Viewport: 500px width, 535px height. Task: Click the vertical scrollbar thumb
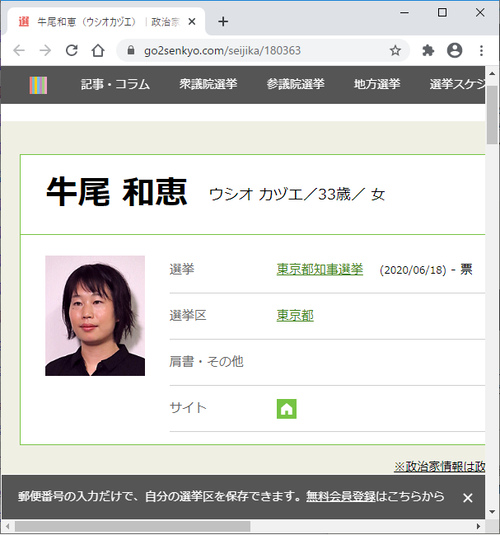492,115
